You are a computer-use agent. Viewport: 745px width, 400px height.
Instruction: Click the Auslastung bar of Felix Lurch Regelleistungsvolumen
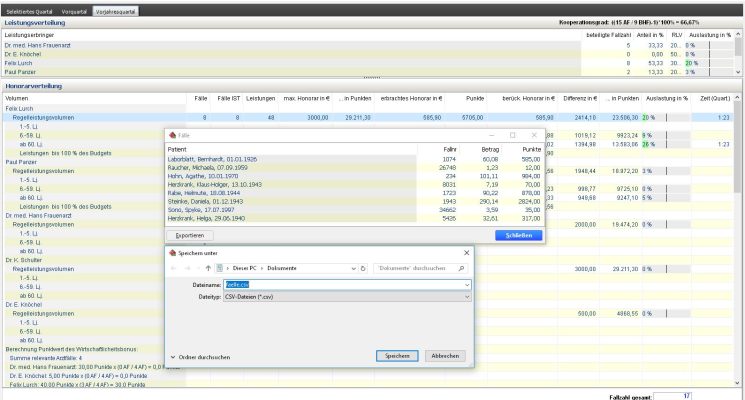point(666,117)
